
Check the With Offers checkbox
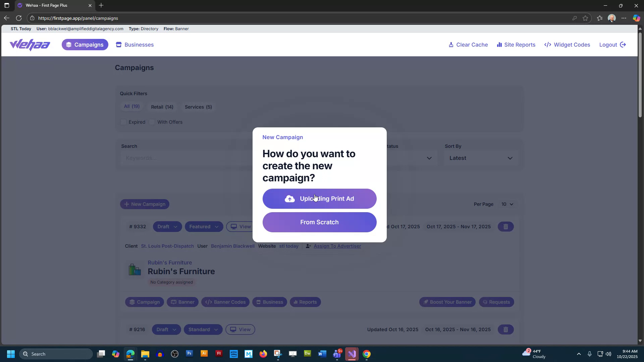click(x=152, y=122)
